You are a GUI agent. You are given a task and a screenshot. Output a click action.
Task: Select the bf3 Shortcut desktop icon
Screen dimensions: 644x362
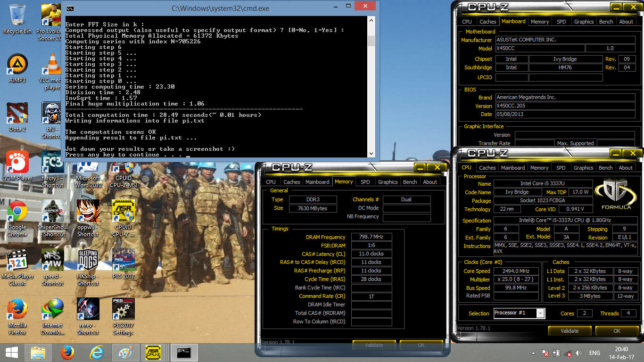(52, 121)
